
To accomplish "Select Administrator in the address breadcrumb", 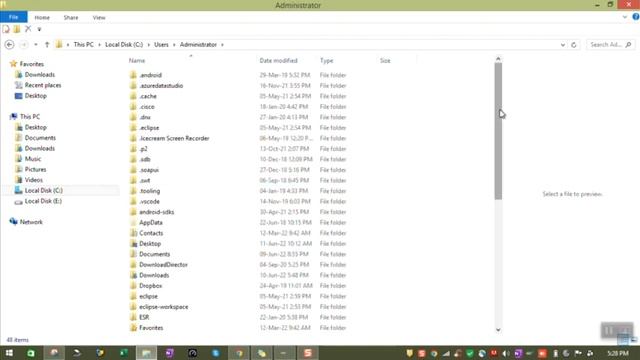I will click(198, 44).
